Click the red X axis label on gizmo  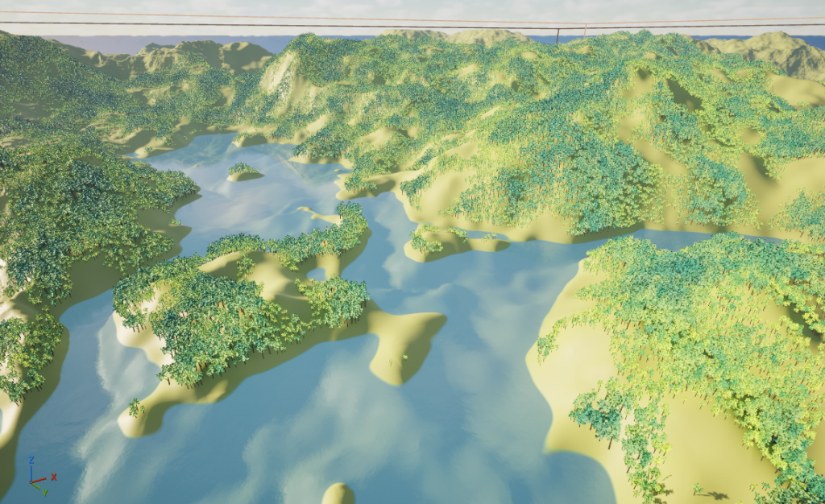click(54, 477)
